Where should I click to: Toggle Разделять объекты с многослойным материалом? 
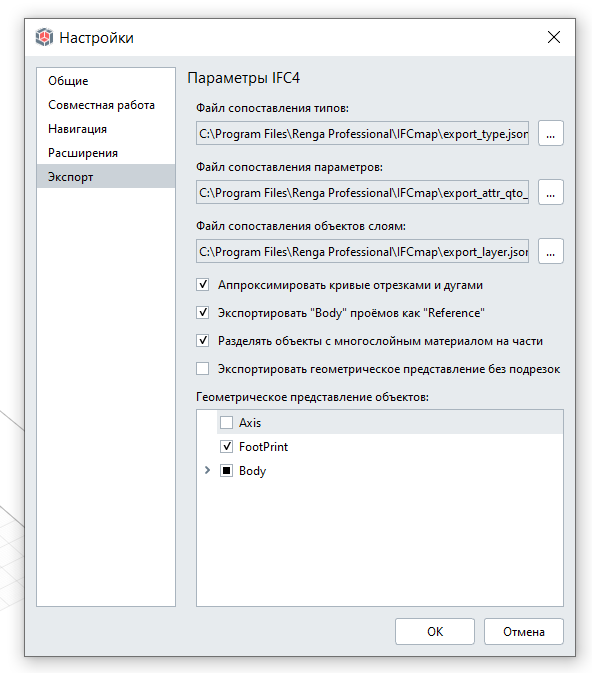[203, 340]
